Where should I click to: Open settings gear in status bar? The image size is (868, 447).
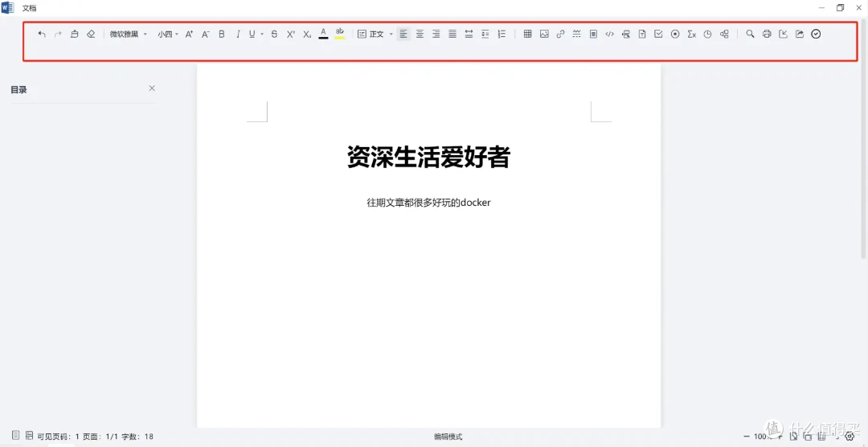pyautogui.click(x=850, y=437)
